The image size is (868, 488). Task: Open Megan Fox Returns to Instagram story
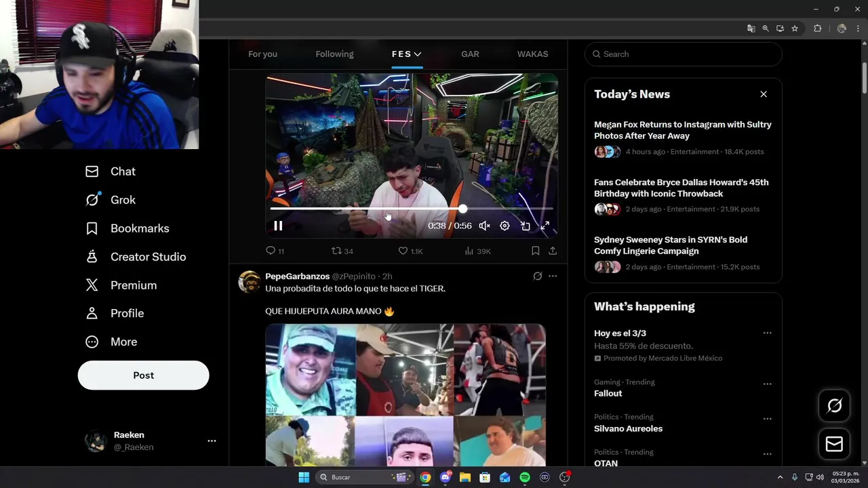(683, 138)
